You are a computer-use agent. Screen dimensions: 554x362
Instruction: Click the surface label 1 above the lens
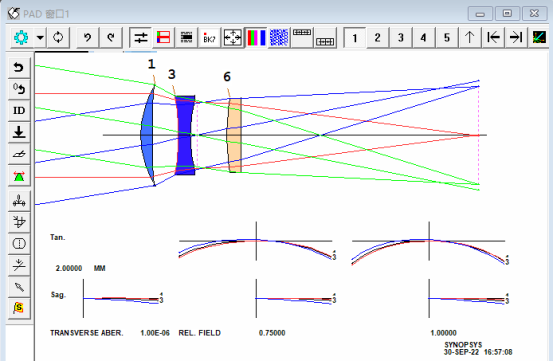(x=151, y=64)
